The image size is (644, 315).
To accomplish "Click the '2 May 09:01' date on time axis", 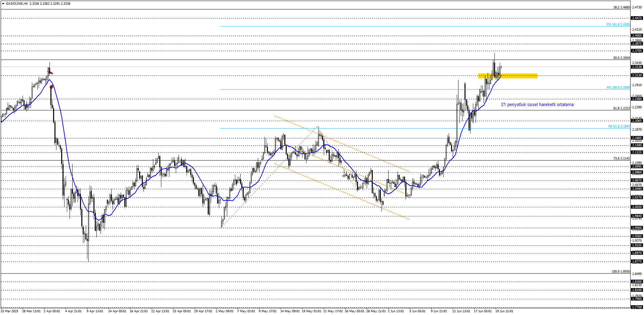I will (x=225, y=311).
